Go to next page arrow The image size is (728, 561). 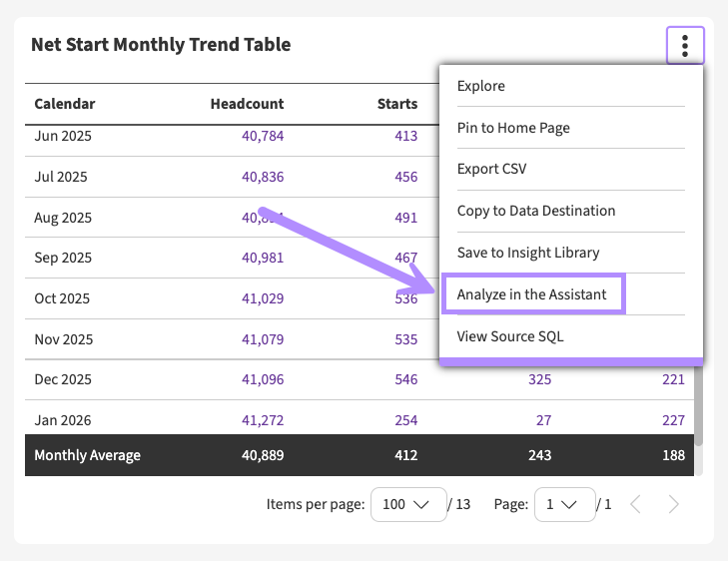674,504
